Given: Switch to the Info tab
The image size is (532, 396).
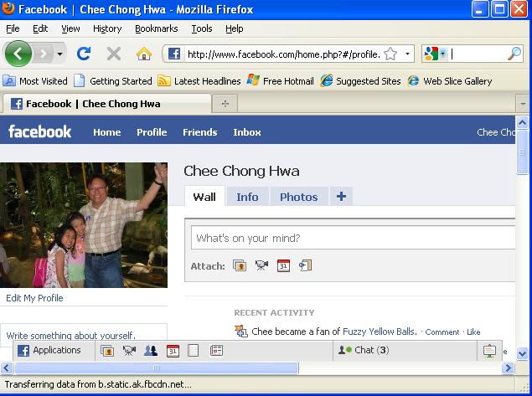Looking at the screenshot, I should (x=247, y=197).
